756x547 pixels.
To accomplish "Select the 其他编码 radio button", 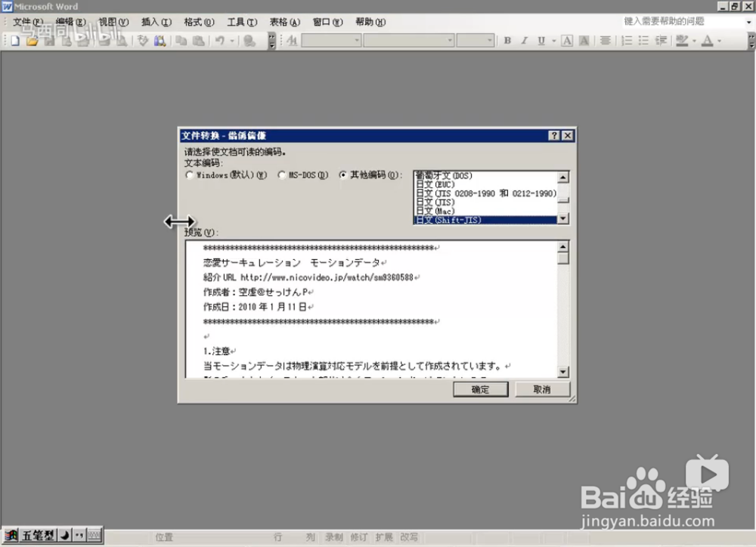I will [x=344, y=175].
